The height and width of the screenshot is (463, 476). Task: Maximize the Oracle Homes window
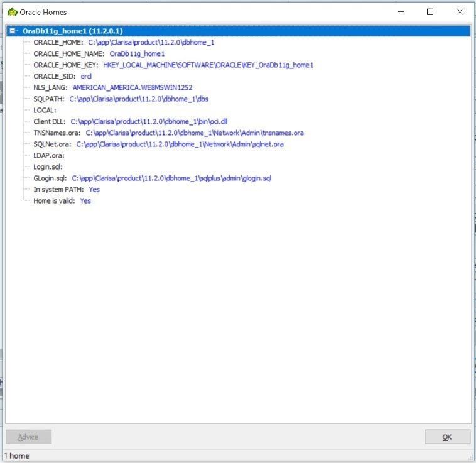point(430,12)
